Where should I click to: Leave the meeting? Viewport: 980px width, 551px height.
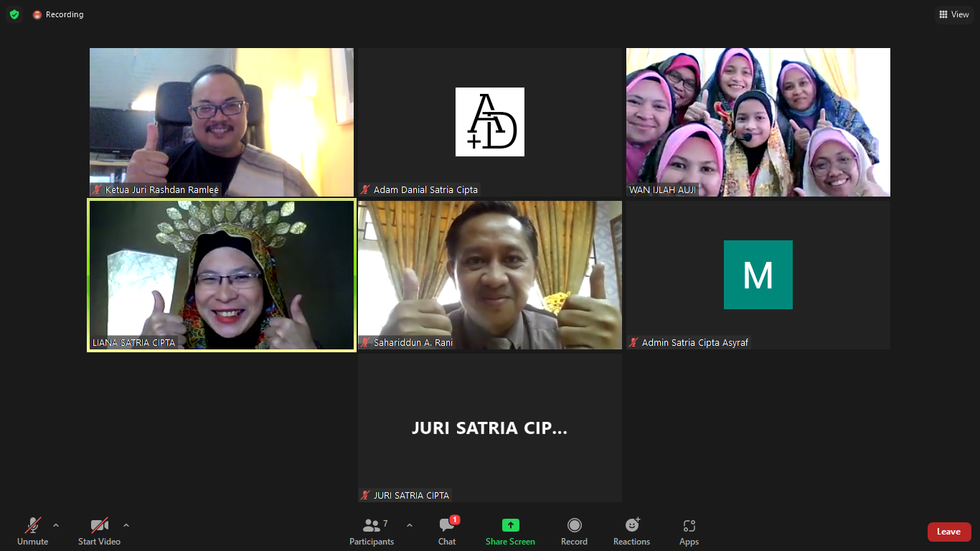[948, 532]
